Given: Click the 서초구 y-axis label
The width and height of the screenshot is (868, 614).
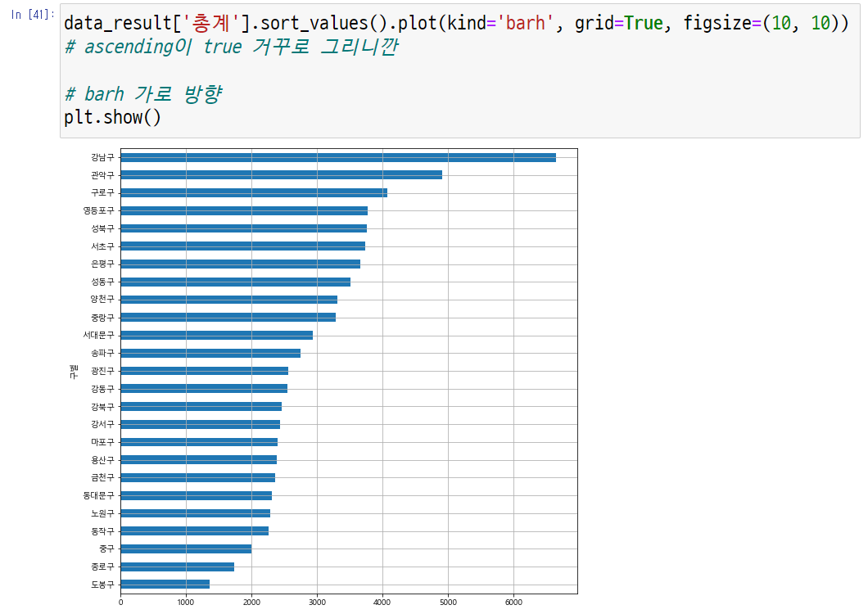Looking at the screenshot, I should (x=102, y=246).
